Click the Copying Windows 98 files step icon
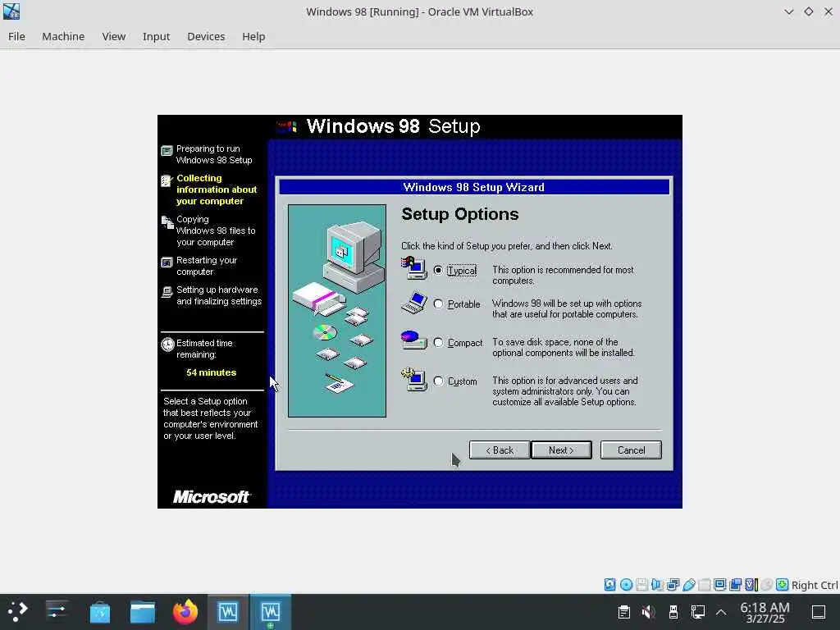 [x=167, y=221]
